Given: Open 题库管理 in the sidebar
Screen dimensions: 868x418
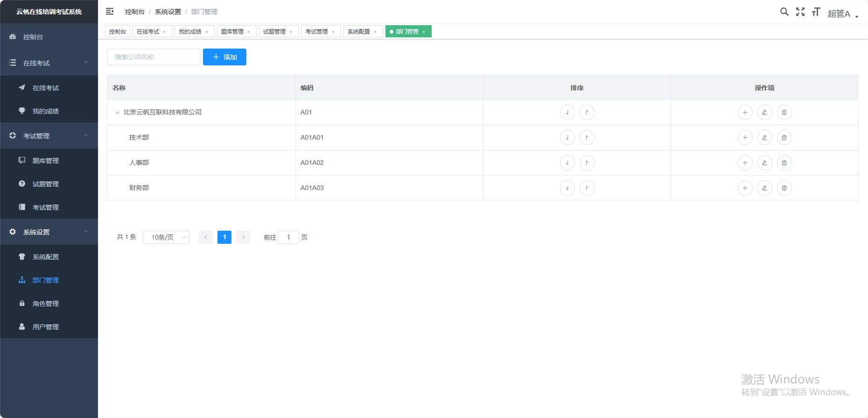Looking at the screenshot, I should coord(49,160).
